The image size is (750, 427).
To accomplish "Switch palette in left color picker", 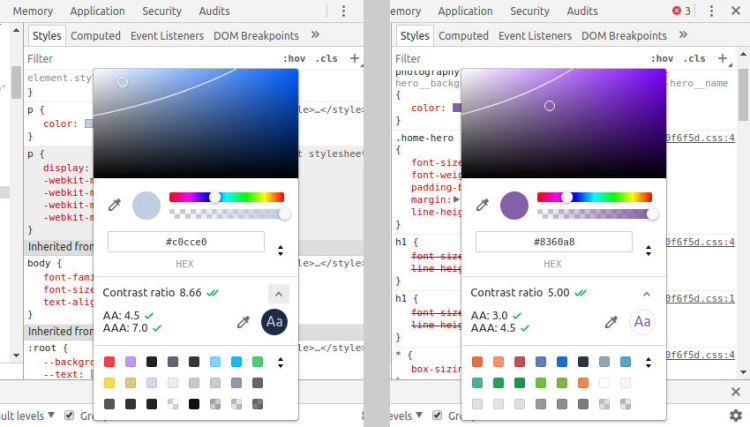I will pyautogui.click(x=281, y=362).
